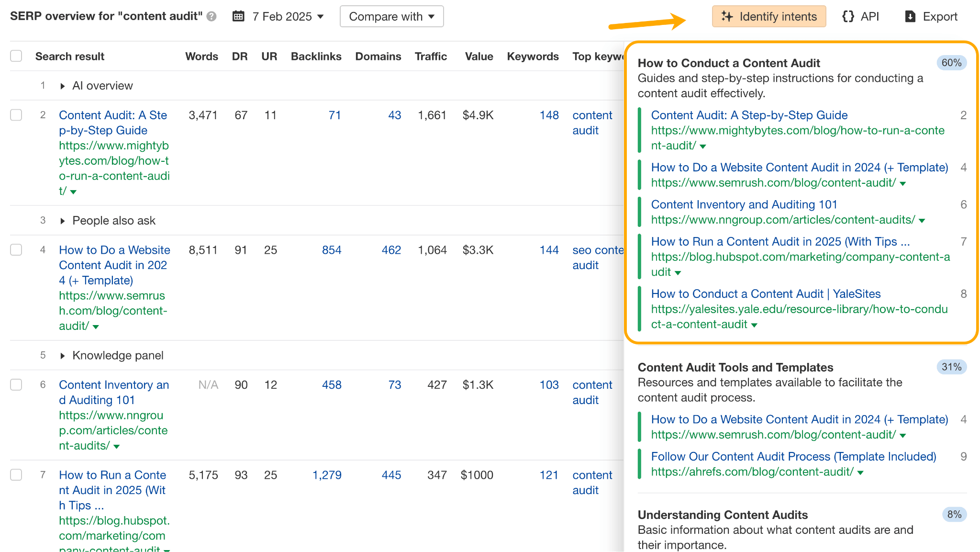
Task: Open the URL caret under the Mightybytes result
Action: [73, 192]
